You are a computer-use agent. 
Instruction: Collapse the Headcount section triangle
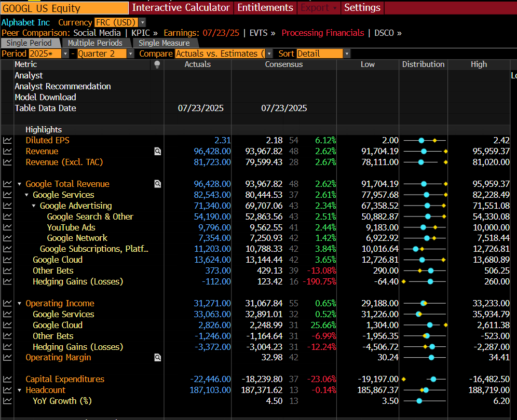click(20, 390)
